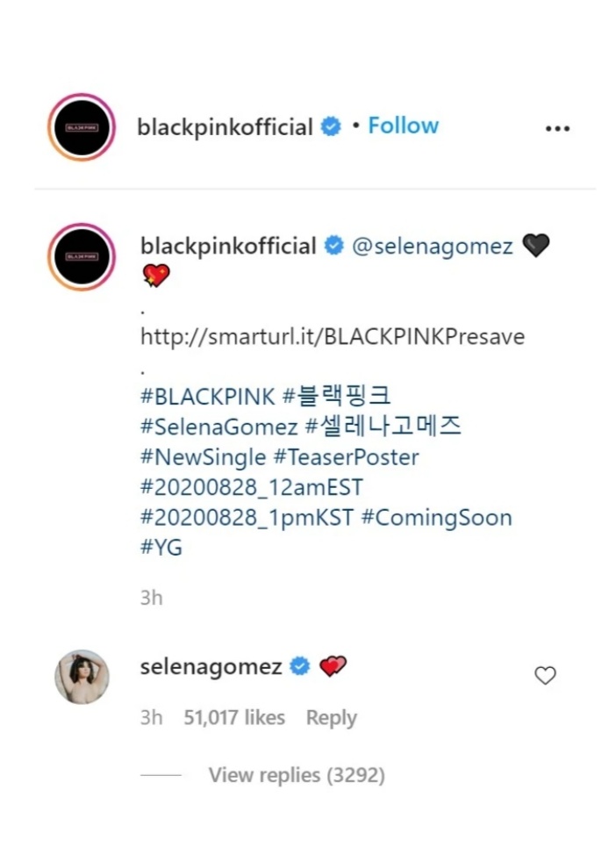Follow the blackpinkofficial account
This screenshot has height=862, width=616.
pos(404,126)
